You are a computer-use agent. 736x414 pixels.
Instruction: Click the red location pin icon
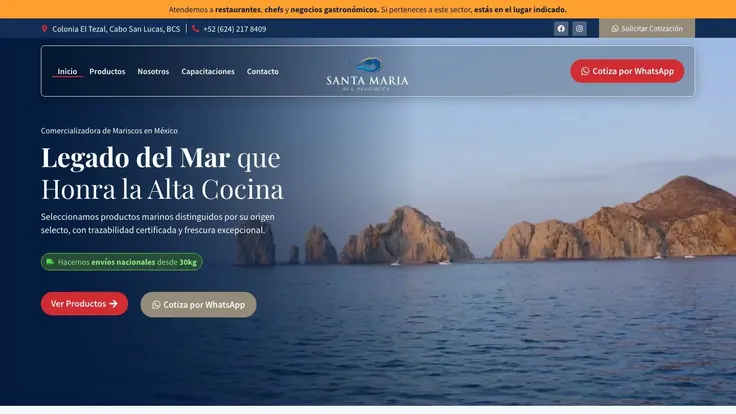point(44,29)
